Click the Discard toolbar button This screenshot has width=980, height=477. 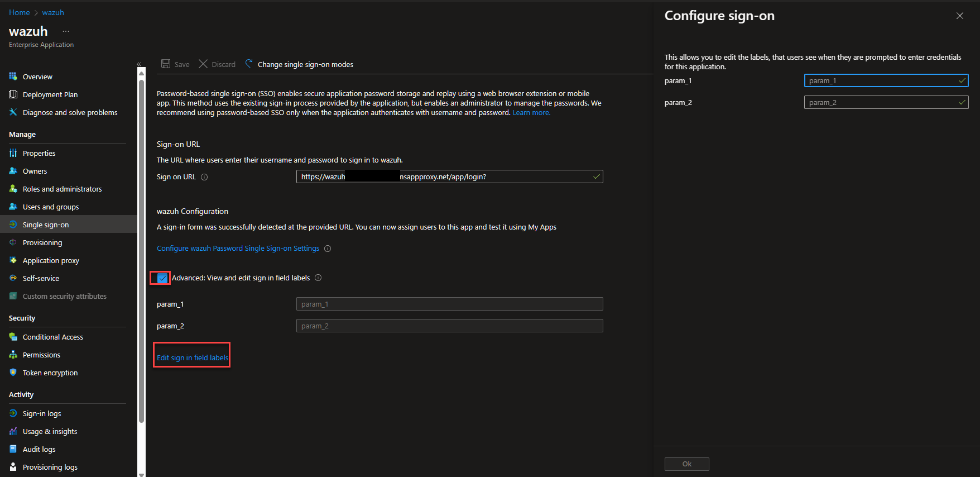point(217,64)
